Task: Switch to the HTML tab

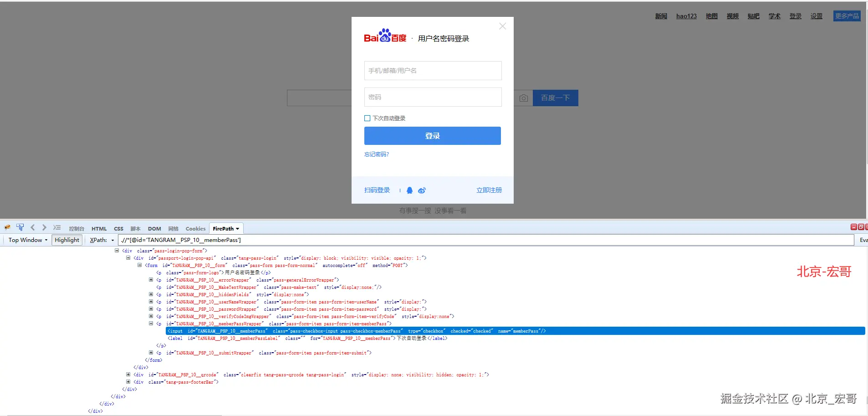Action: (99, 229)
